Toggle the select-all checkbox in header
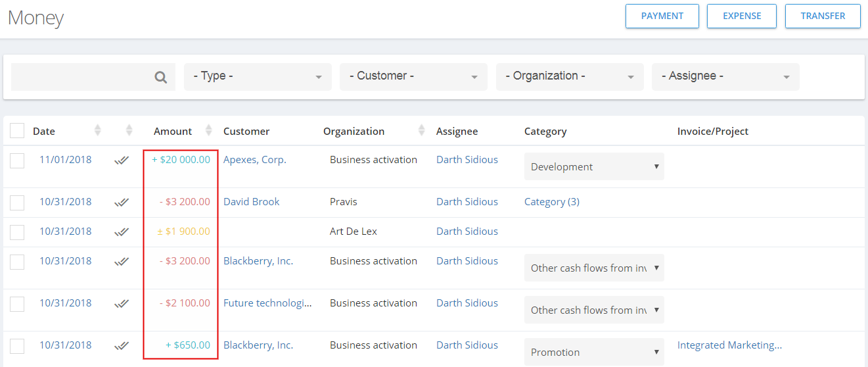 click(x=17, y=130)
